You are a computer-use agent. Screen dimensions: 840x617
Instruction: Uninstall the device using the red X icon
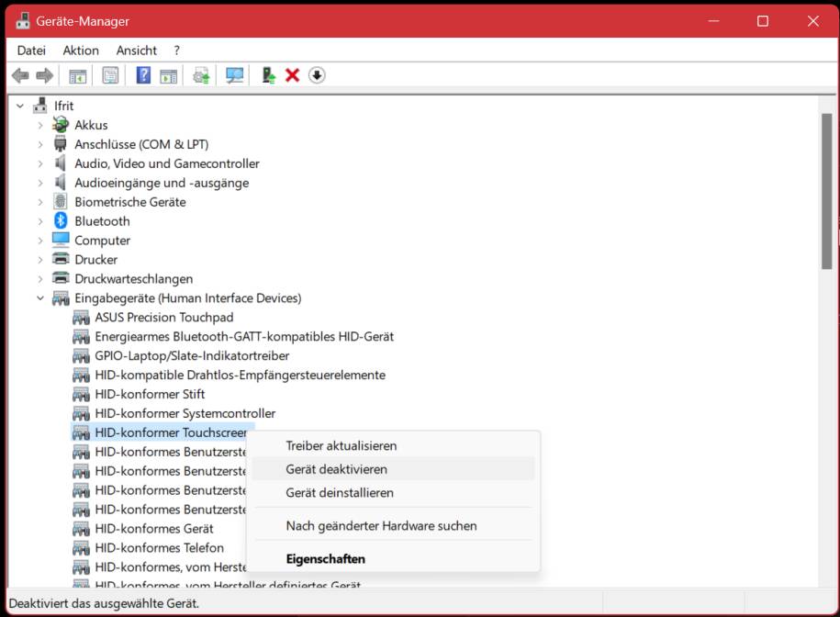(291, 75)
